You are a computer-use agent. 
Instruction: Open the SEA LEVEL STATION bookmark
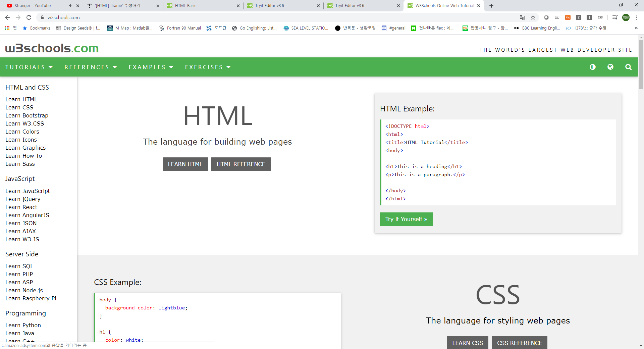pyautogui.click(x=306, y=28)
